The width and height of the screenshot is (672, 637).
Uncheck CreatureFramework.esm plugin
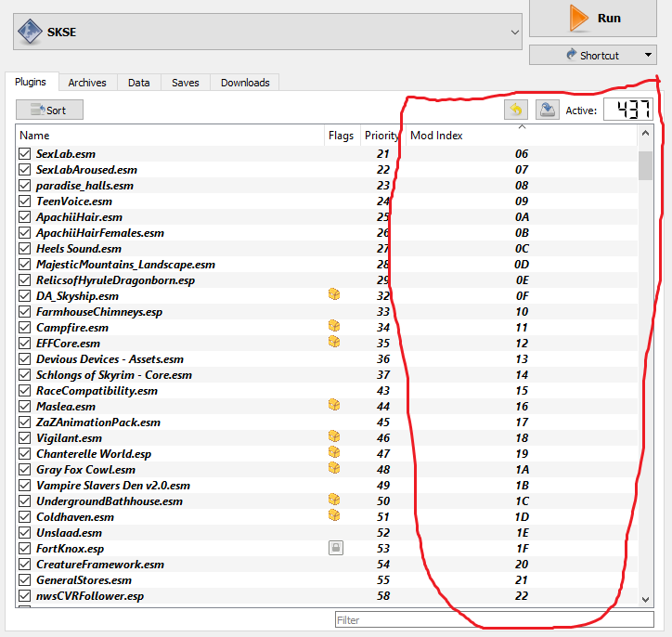tap(25, 565)
